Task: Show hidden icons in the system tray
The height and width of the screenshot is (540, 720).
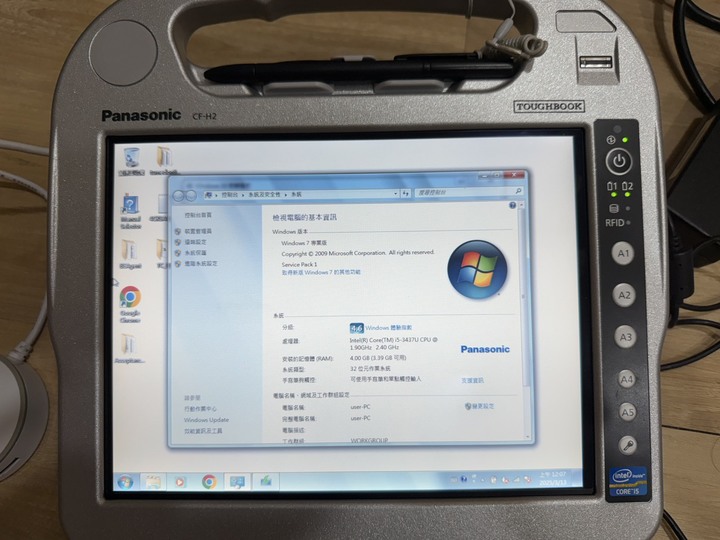Action: click(x=482, y=480)
